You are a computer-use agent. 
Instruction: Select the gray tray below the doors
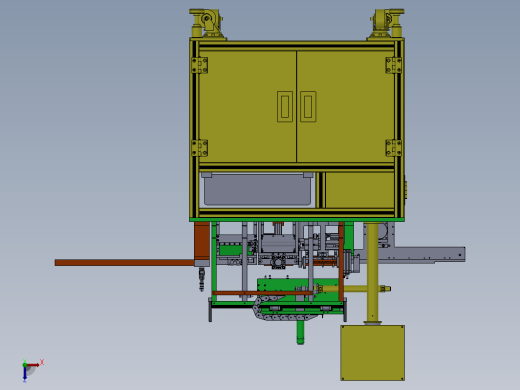pyautogui.click(x=257, y=189)
